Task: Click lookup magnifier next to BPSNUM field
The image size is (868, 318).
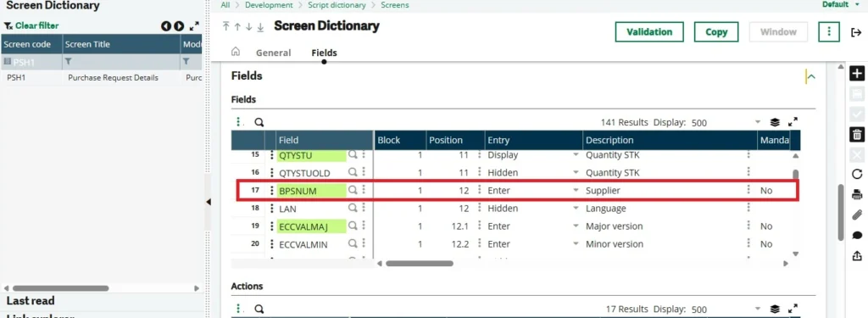Action: point(352,190)
